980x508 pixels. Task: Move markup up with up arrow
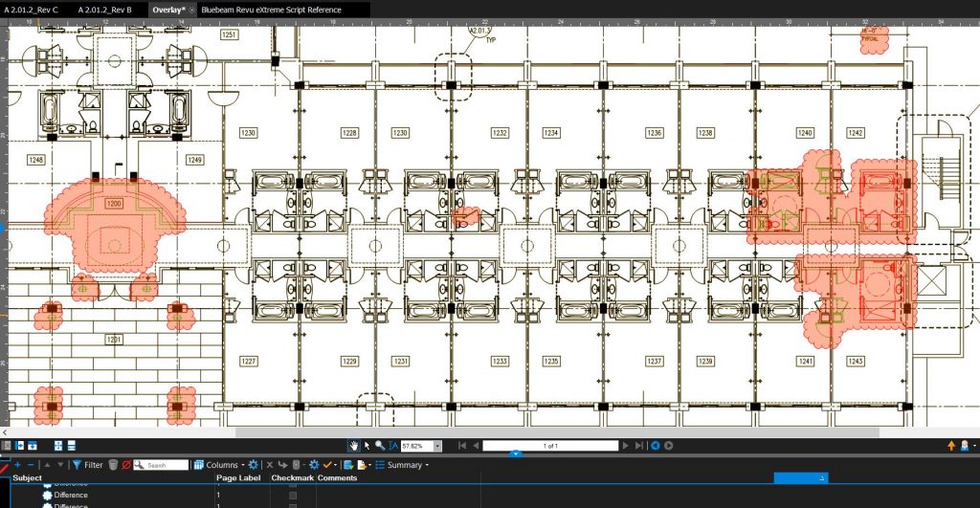coord(47,465)
